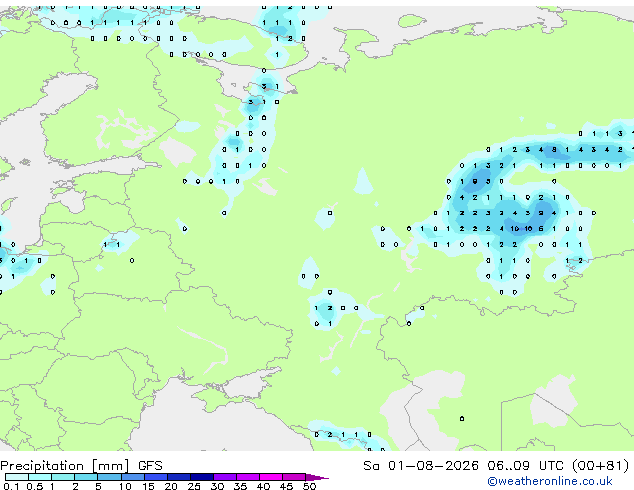The width and height of the screenshot is (634, 490).
Task: Click the '35' legend scale label
Action: pos(241,486)
